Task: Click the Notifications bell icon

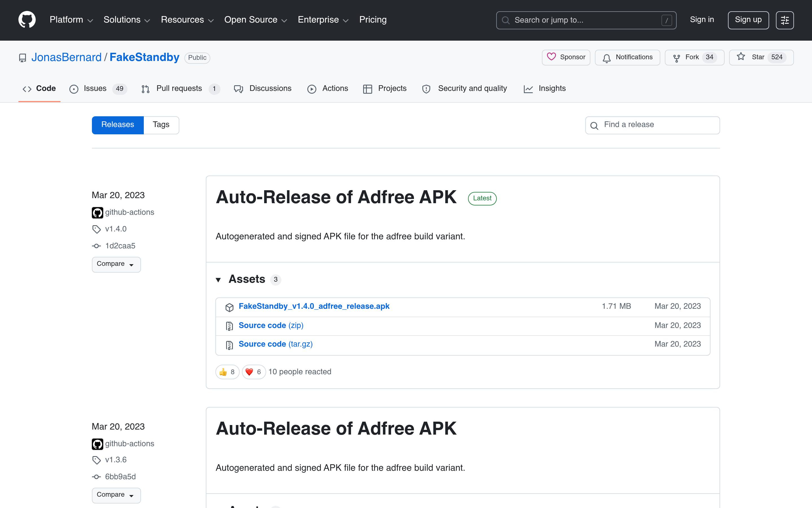Action: click(x=606, y=58)
